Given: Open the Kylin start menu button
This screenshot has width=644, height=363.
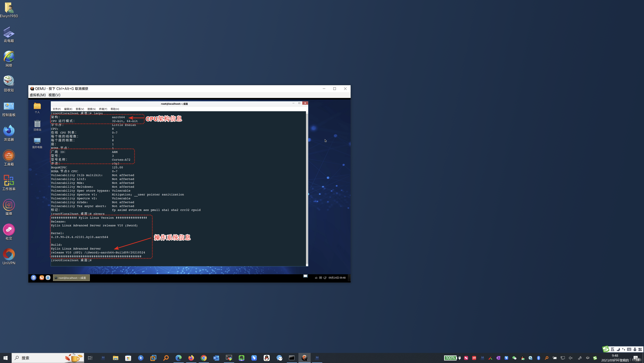Looking at the screenshot, I should [34, 278].
